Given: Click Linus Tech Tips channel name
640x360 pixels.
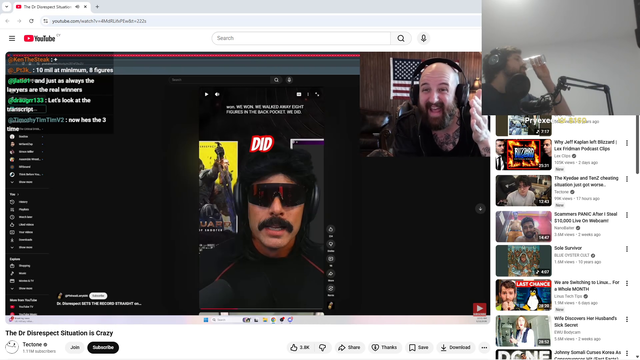Looking at the screenshot, I should [568, 296].
